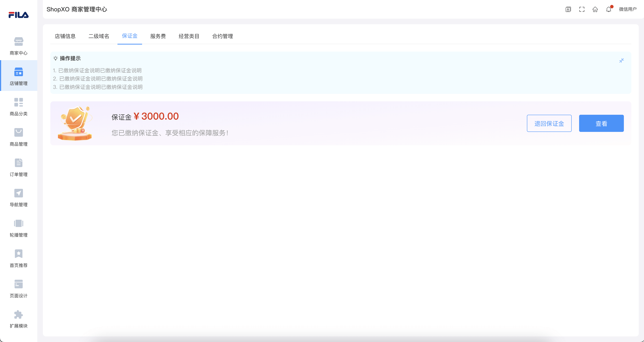Image resolution: width=644 pixels, height=342 pixels.
Task: Open 商家中心 in the sidebar
Action: coord(18,46)
